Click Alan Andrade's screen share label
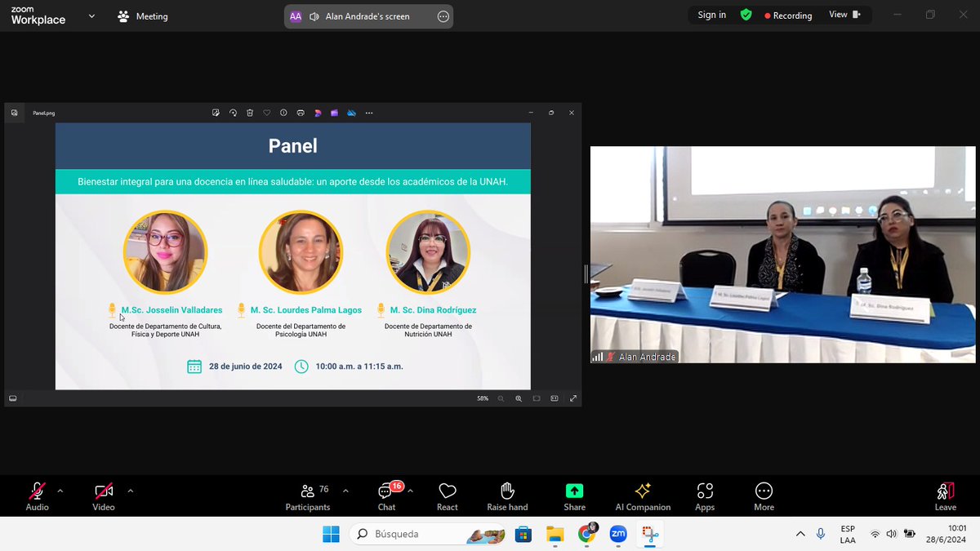980x551 pixels. click(367, 16)
